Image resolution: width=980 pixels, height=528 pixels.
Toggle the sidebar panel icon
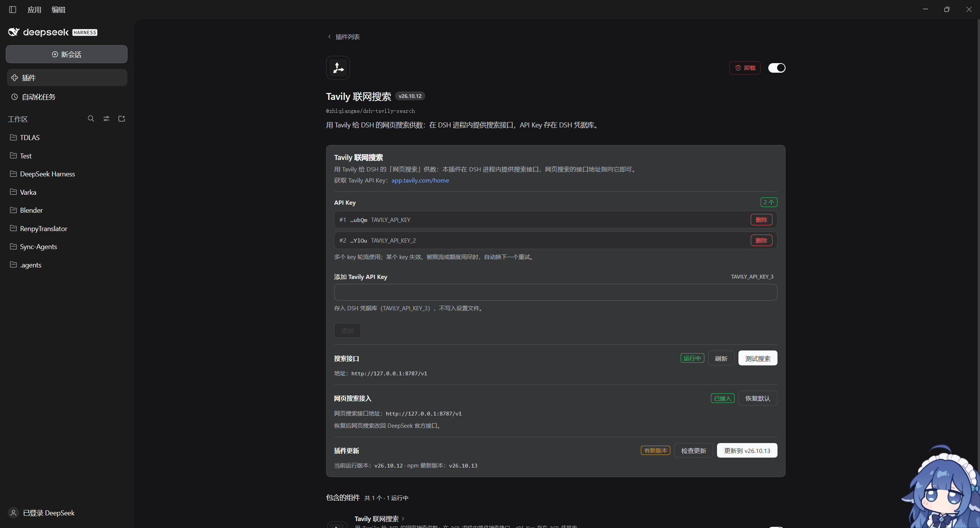tap(13, 10)
